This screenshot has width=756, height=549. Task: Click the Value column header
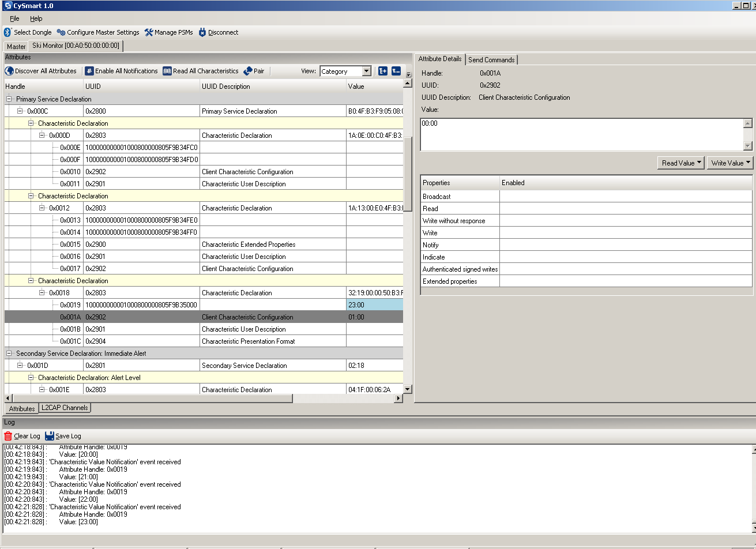(375, 87)
